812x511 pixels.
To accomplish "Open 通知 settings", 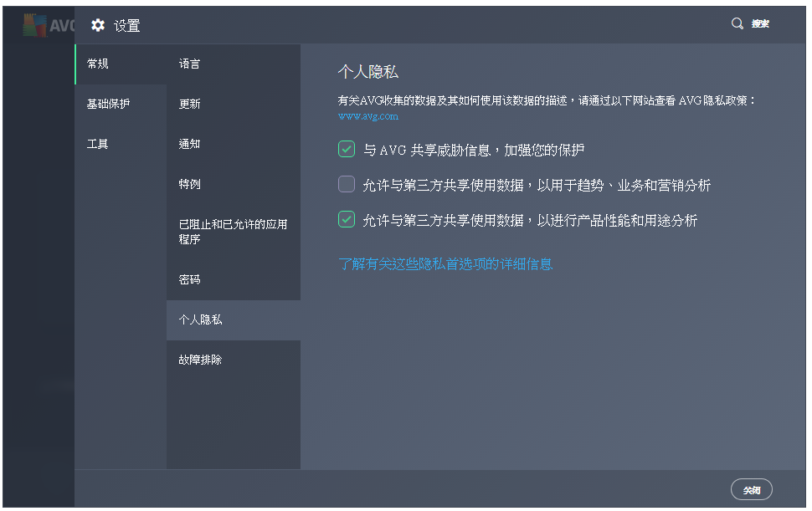I will [189, 143].
